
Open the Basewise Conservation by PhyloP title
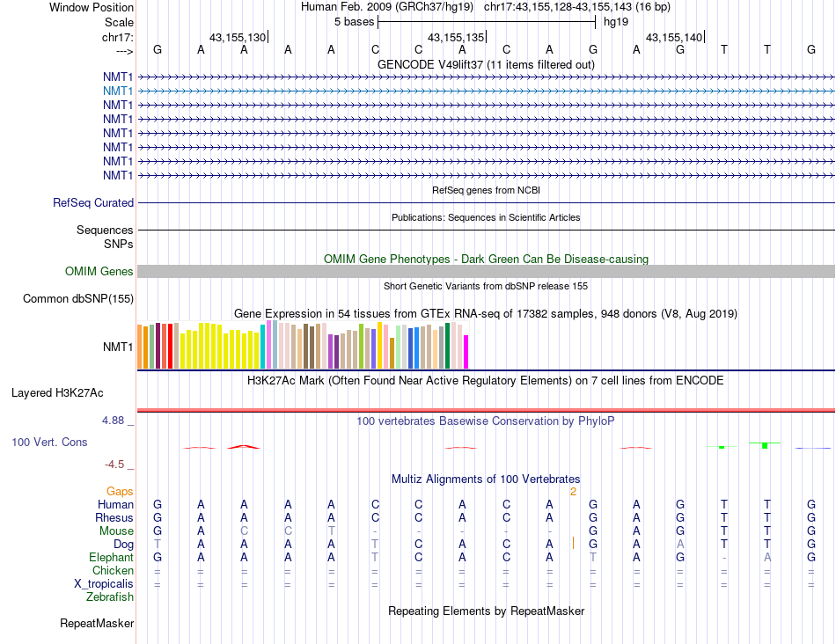(486, 421)
